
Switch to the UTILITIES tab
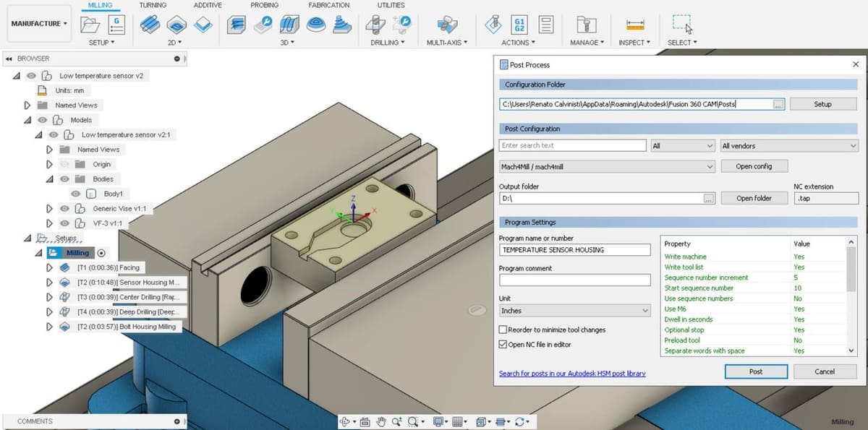(x=391, y=5)
